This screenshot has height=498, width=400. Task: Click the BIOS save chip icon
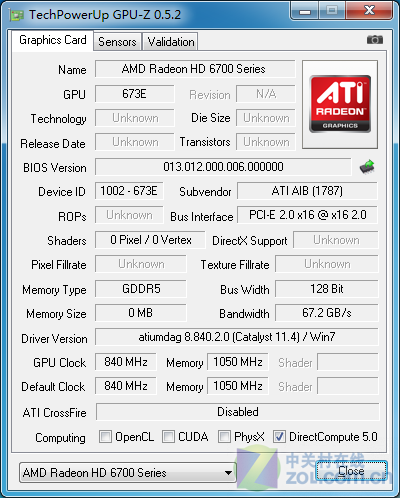[367, 167]
